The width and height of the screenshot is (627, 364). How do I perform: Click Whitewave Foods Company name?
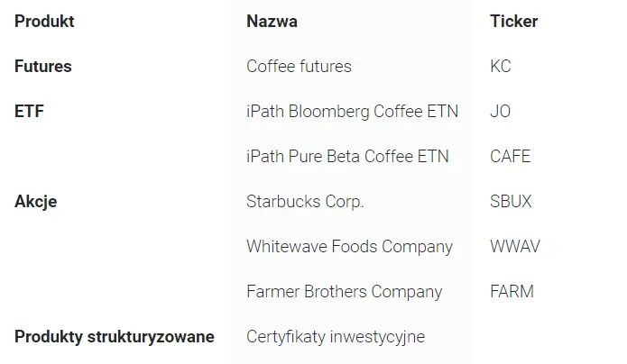(x=349, y=247)
